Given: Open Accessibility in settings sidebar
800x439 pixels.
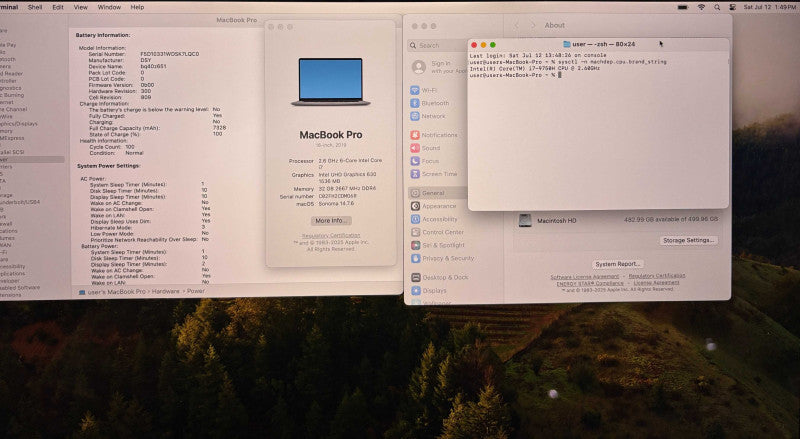Looking at the screenshot, I should pyautogui.click(x=434, y=219).
